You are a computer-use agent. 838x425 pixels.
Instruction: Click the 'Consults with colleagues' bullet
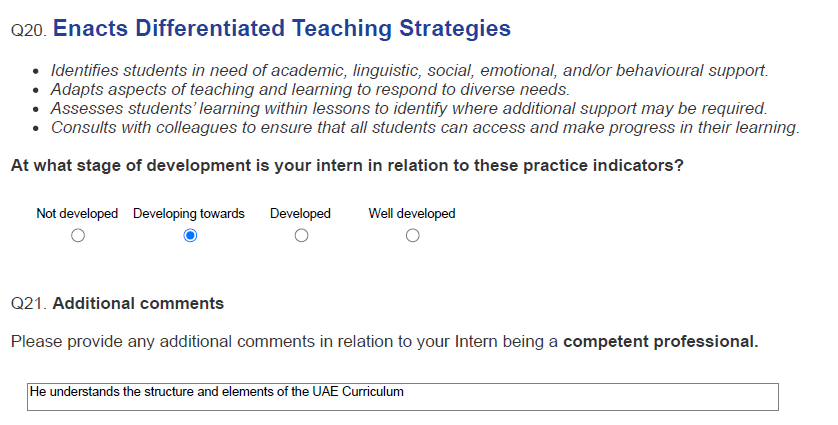(425, 128)
